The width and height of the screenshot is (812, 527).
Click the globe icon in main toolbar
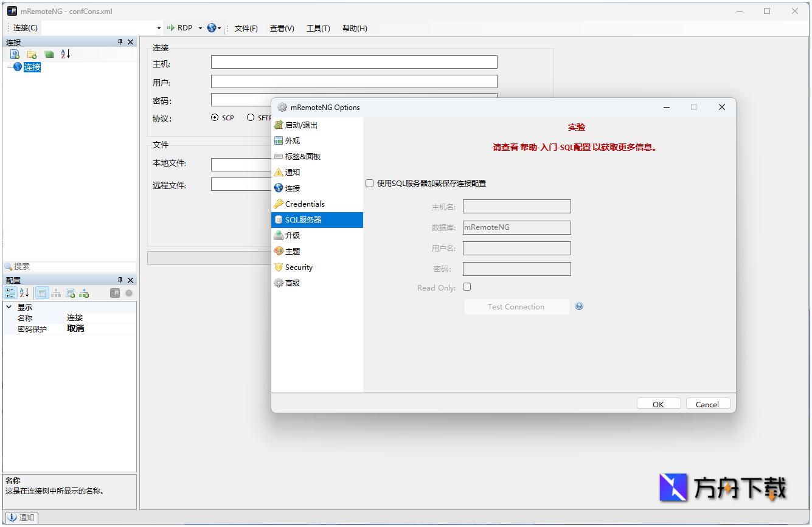(x=211, y=28)
